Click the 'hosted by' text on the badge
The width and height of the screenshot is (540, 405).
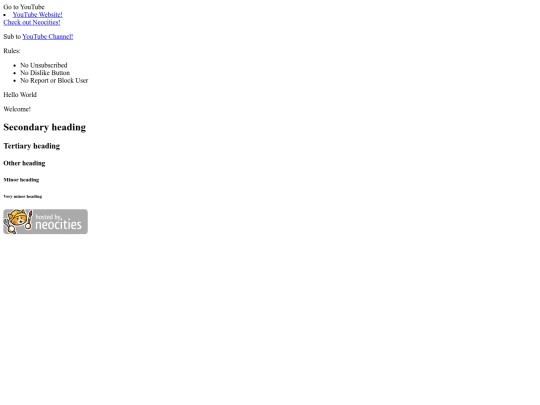click(x=49, y=217)
